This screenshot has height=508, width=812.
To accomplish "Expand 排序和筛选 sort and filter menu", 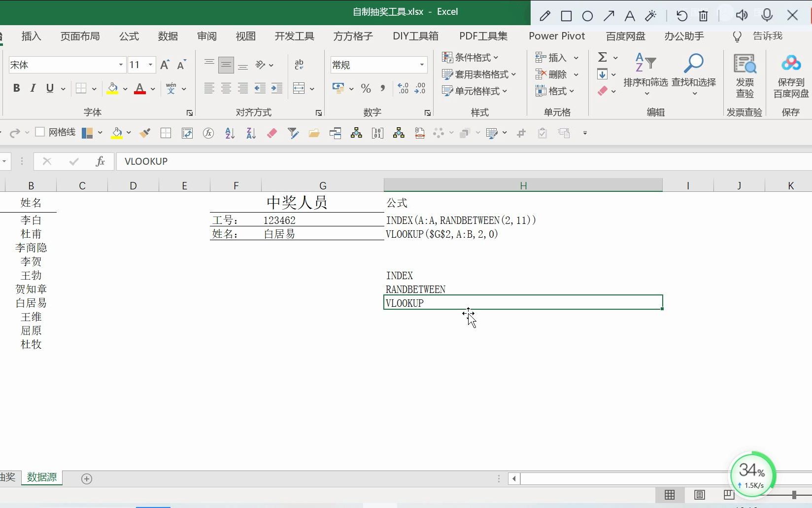I will 645,74.
